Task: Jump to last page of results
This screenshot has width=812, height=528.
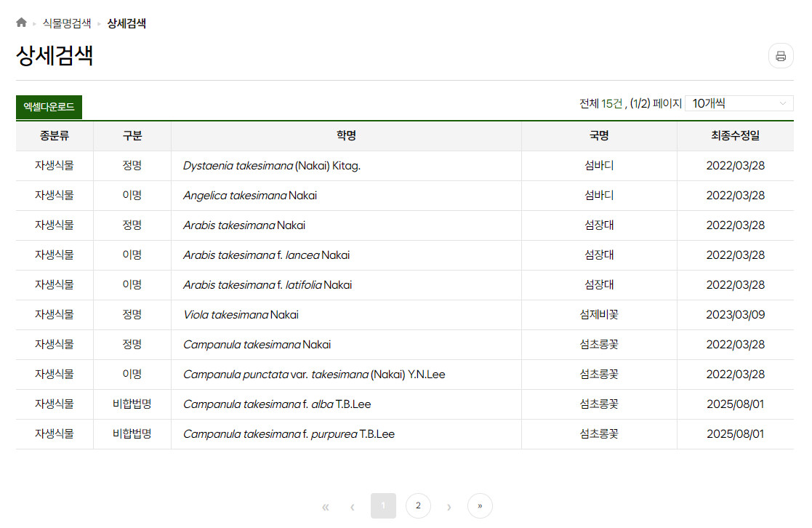Action: click(x=480, y=506)
